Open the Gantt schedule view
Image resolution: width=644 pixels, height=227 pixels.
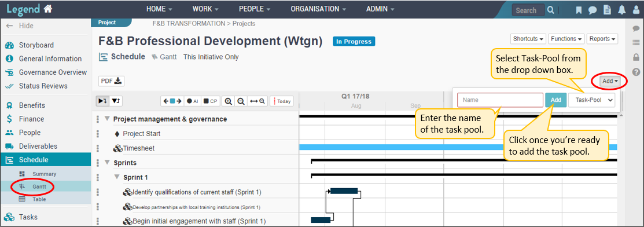[x=39, y=186]
